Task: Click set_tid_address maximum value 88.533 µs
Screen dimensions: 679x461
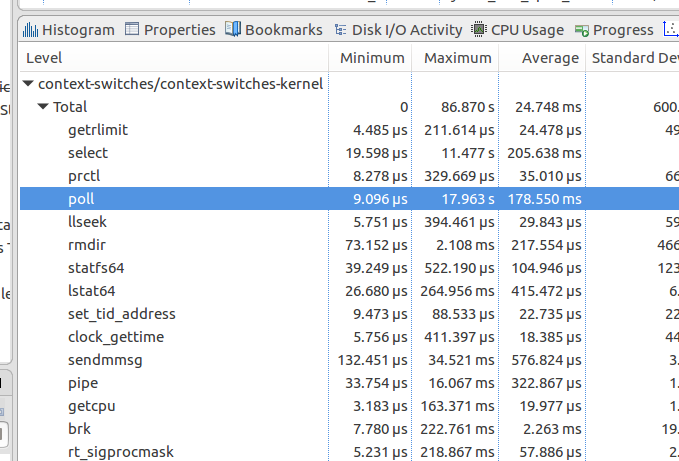Action: coord(463,313)
